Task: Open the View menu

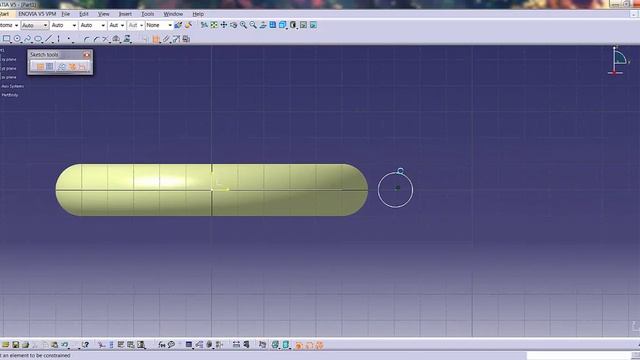Action: tap(104, 14)
